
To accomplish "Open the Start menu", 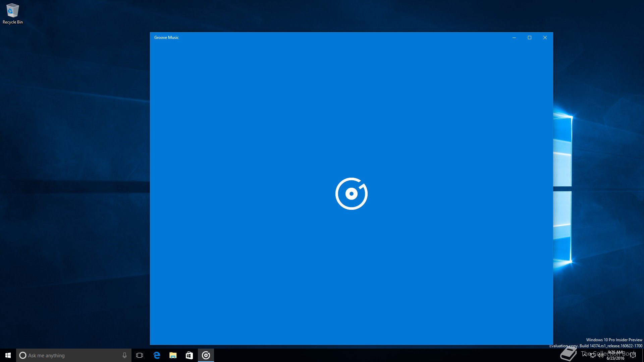I will point(8,355).
